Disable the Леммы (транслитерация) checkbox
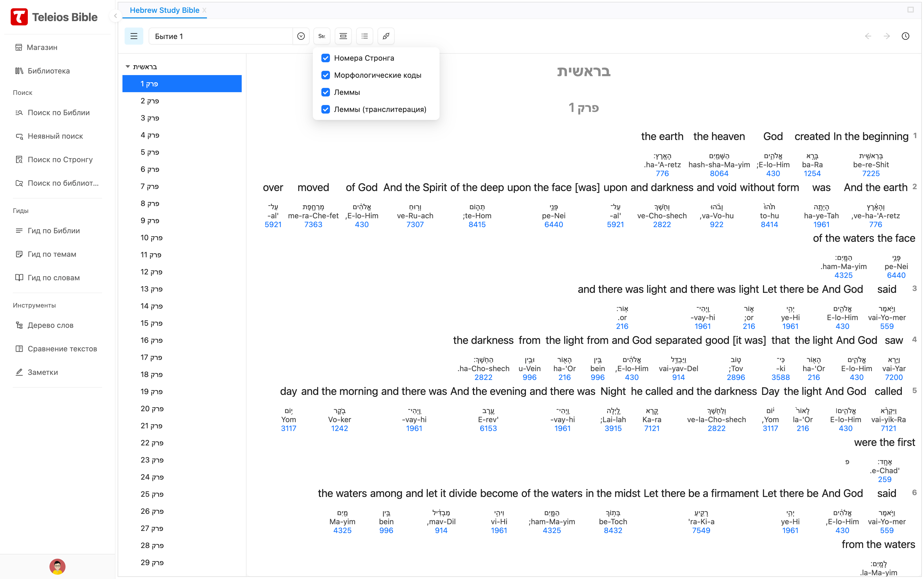Screen dimensions: 924x579 point(326,109)
